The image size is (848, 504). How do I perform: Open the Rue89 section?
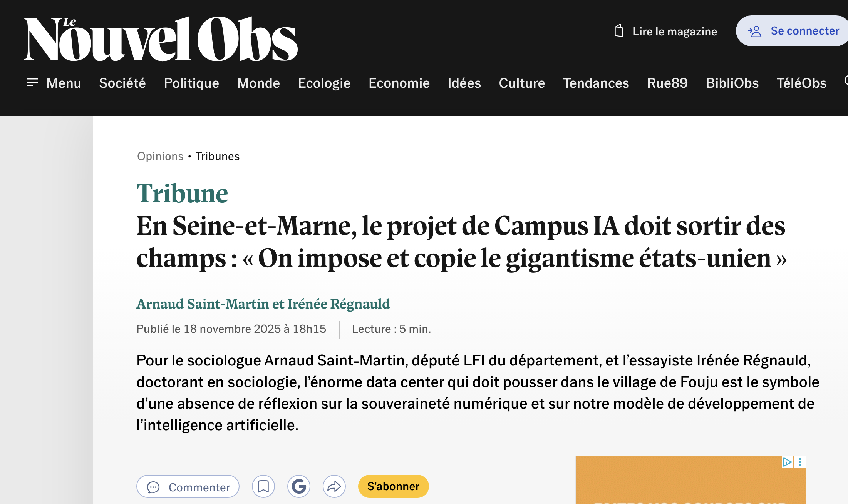coord(667,83)
